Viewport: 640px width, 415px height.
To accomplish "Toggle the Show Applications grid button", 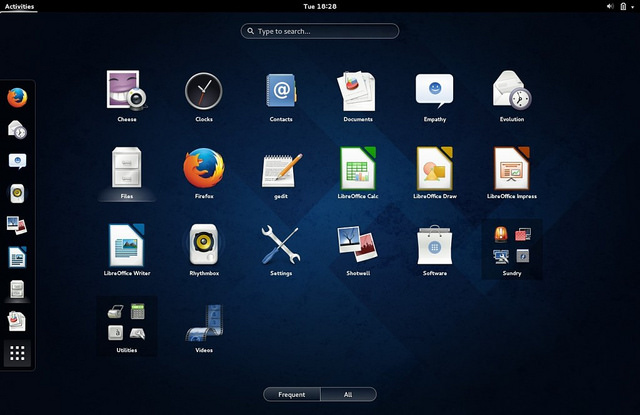I will tap(17, 353).
